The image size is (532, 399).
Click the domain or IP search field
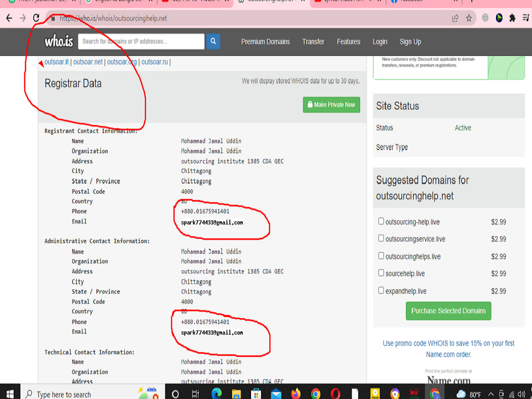tap(141, 41)
